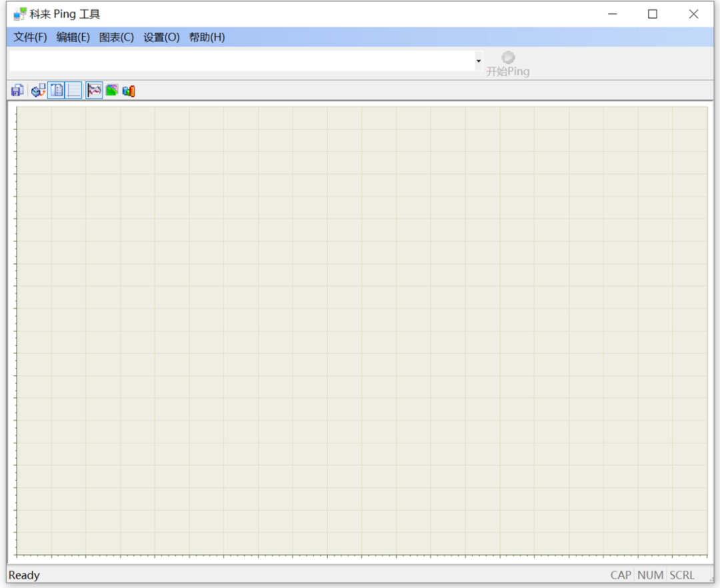Expand the address dropdown arrow
Image resolution: width=720 pixels, height=588 pixels.
click(x=478, y=61)
